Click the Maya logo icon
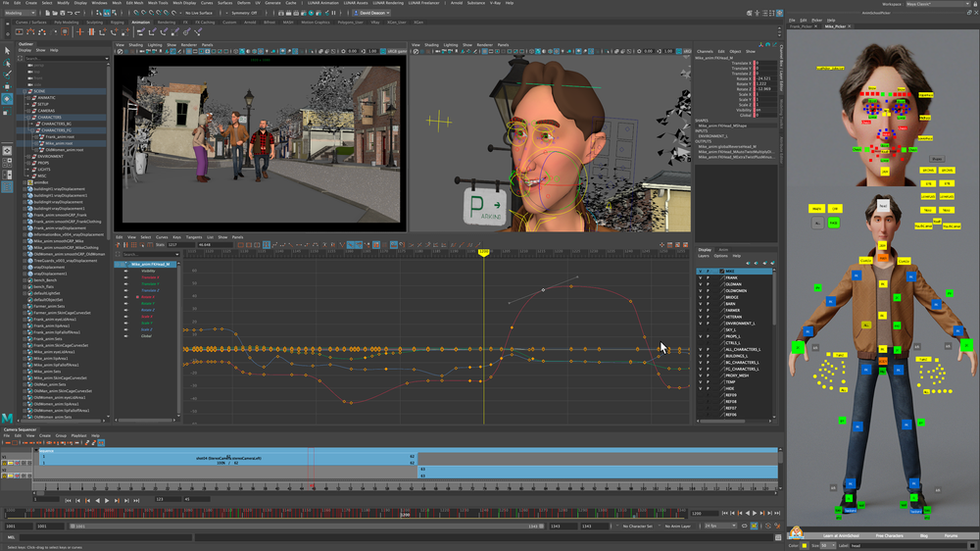980x551 pixels. tap(8, 418)
